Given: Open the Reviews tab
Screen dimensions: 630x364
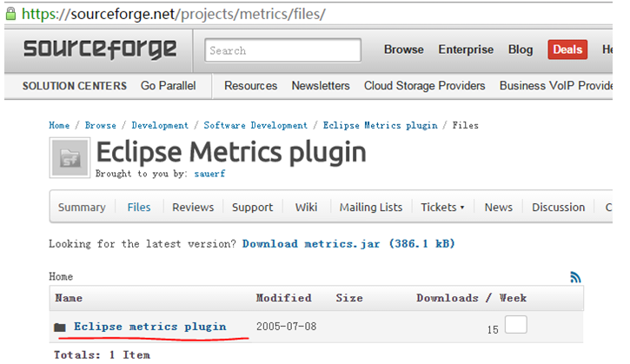Looking at the screenshot, I should point(193,208).
